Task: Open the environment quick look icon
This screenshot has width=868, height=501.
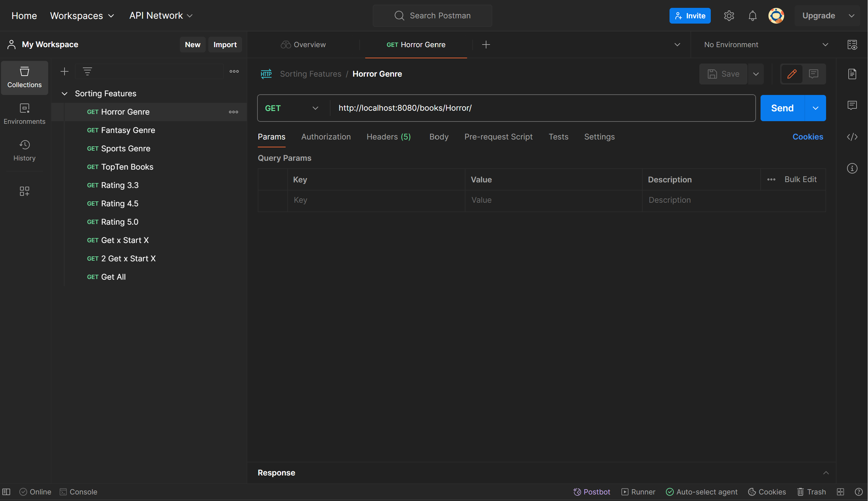Action: (852, 45)
